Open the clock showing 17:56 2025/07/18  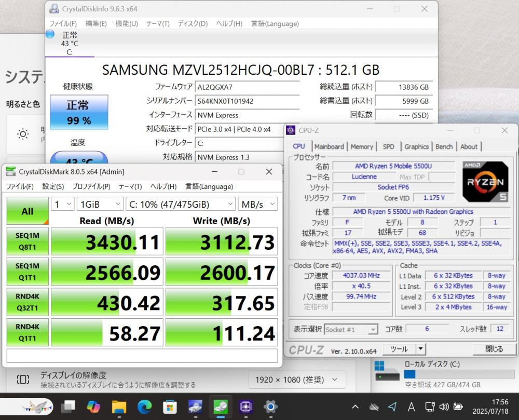(x=490, y=407)
